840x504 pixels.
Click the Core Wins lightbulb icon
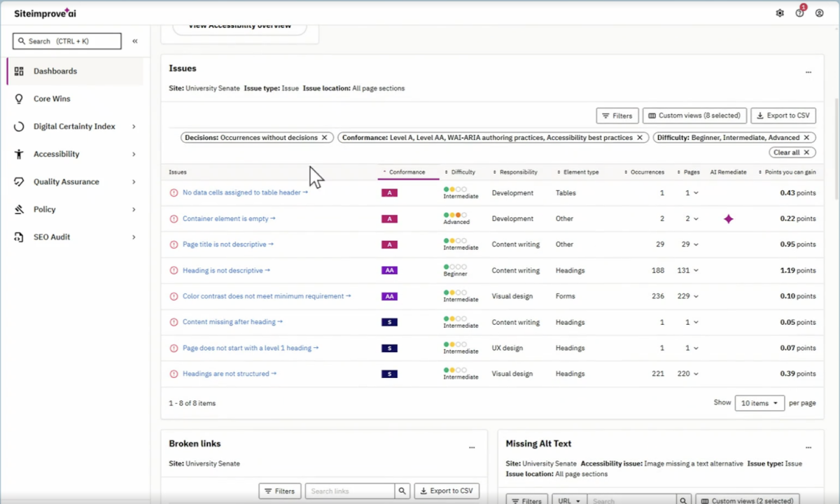20,99
